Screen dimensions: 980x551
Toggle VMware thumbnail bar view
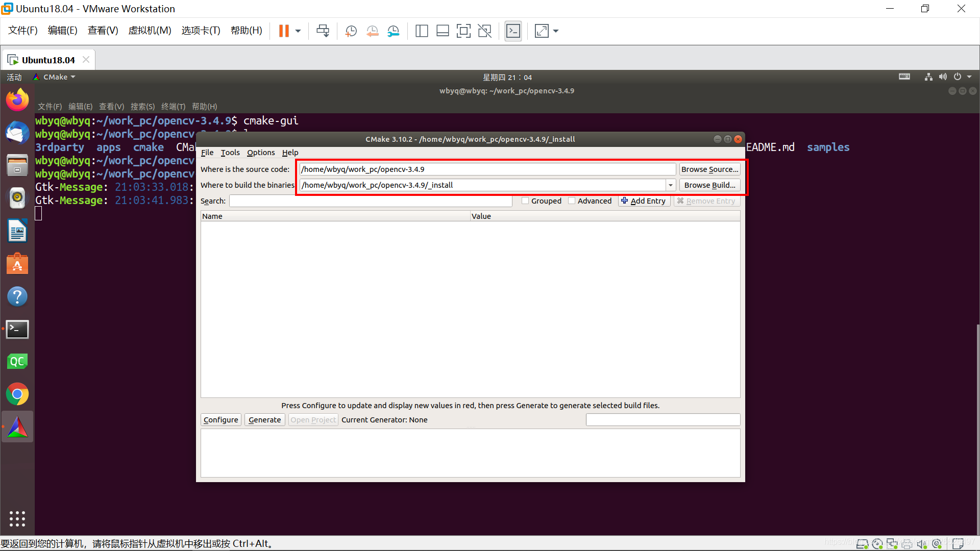pos(443,31)
